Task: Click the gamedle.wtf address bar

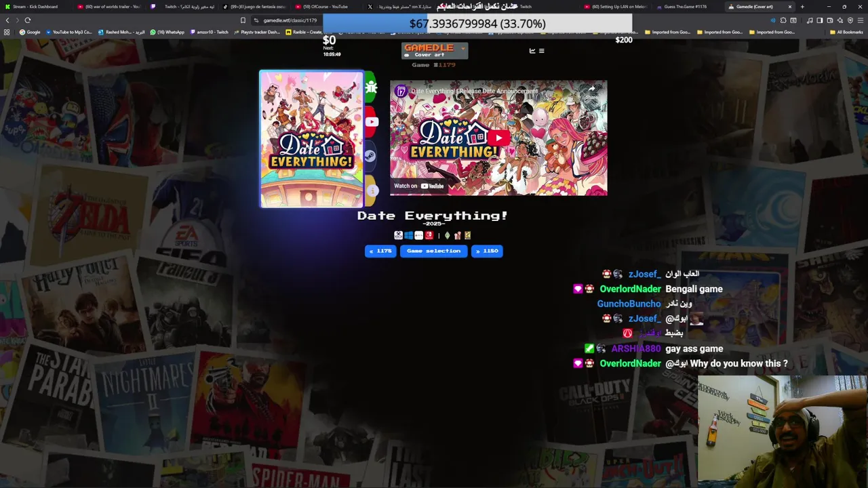Action: coord(289,20)
